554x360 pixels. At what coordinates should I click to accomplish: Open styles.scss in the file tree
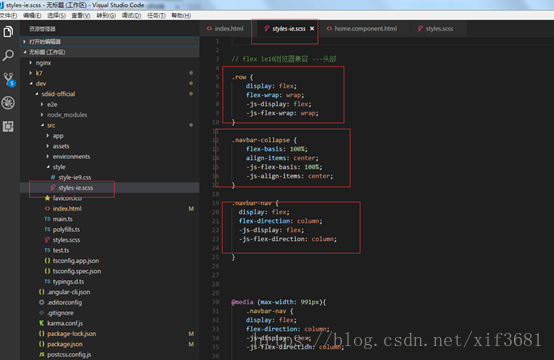coord(110,240)
